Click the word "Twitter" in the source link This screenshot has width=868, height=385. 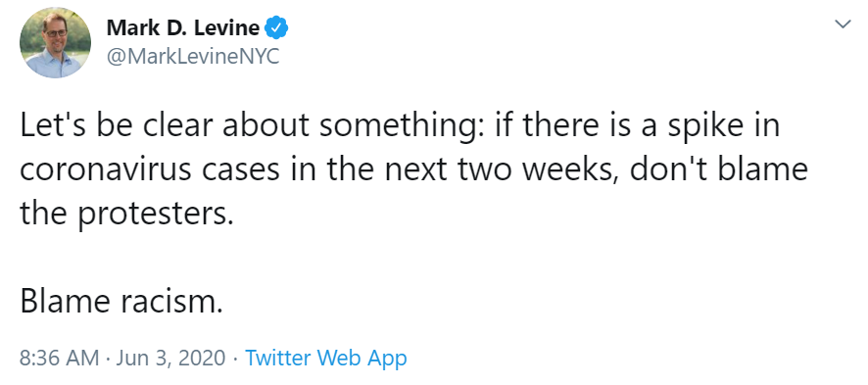coord(279,358)
